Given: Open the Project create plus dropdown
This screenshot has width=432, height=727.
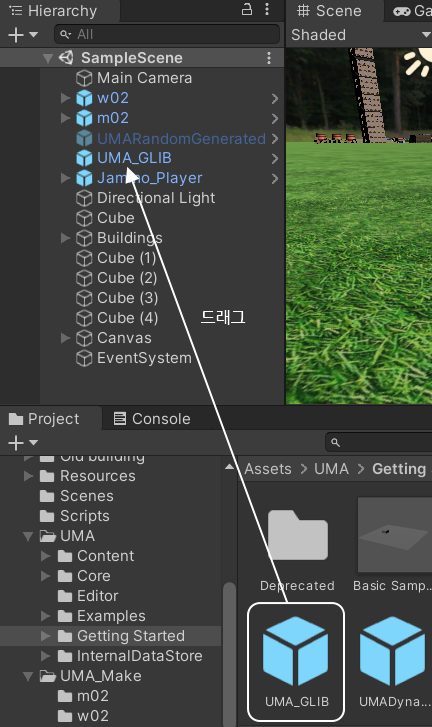Looking at the screenshot, I should coord(23,443).
